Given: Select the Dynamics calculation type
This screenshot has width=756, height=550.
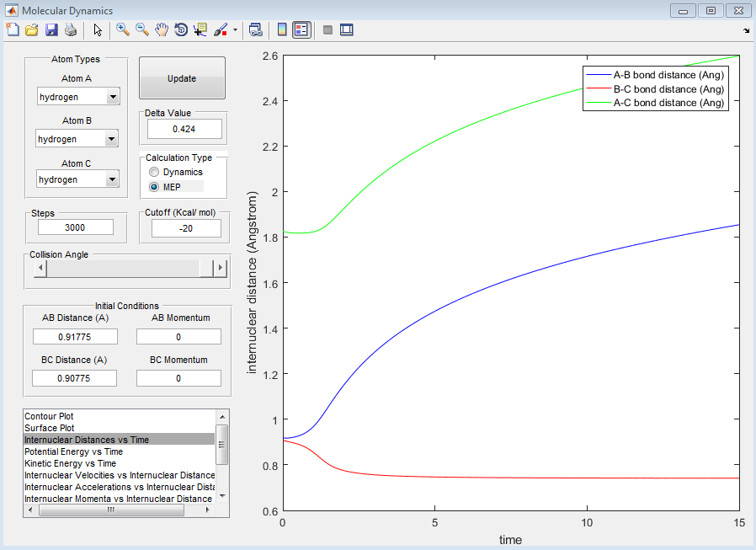Looking at the screenshot, I should (154, 173).
